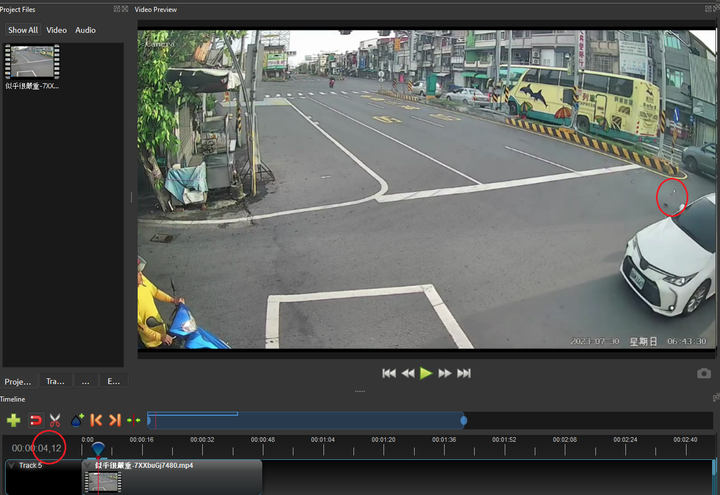Play the video preview
The width and height of the screenshot is (720, 495).
[x=426, y=373]
